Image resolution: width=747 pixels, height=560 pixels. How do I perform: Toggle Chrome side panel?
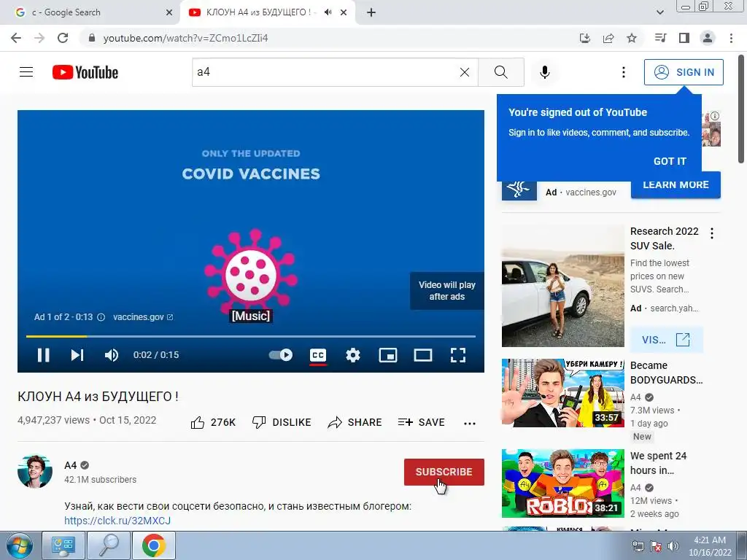[684, 38]
